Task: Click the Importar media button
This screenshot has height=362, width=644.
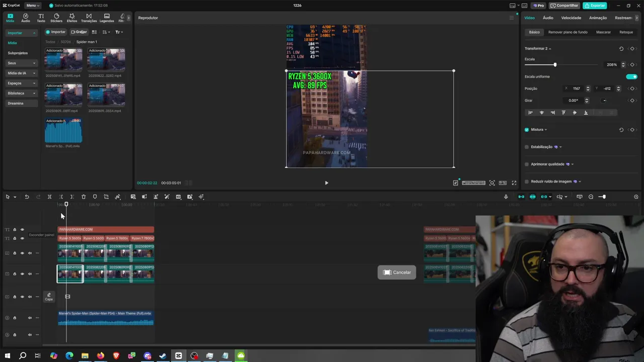Action: click(56, 32)
